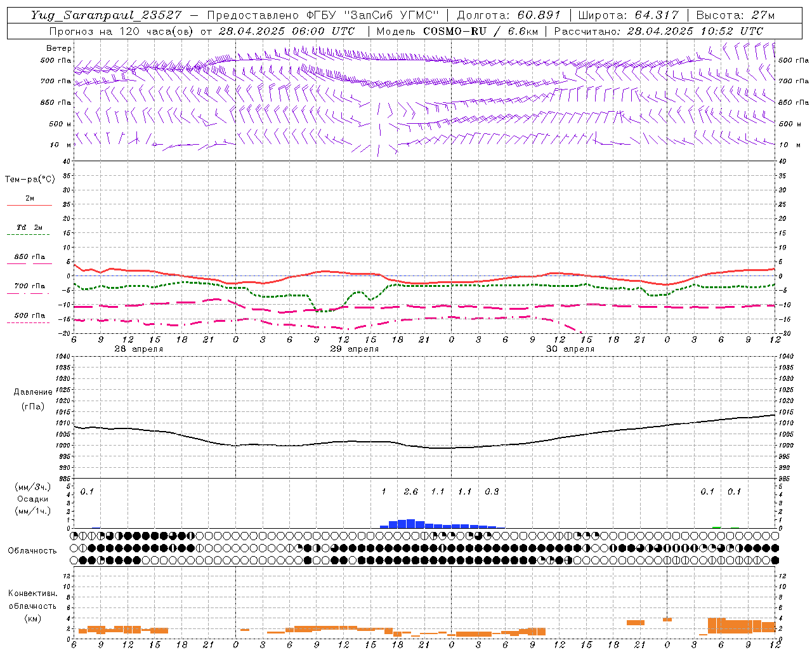Click the Td 2м legend entry
The width and height of the screenshot is (812, 650).
[29, 227]
